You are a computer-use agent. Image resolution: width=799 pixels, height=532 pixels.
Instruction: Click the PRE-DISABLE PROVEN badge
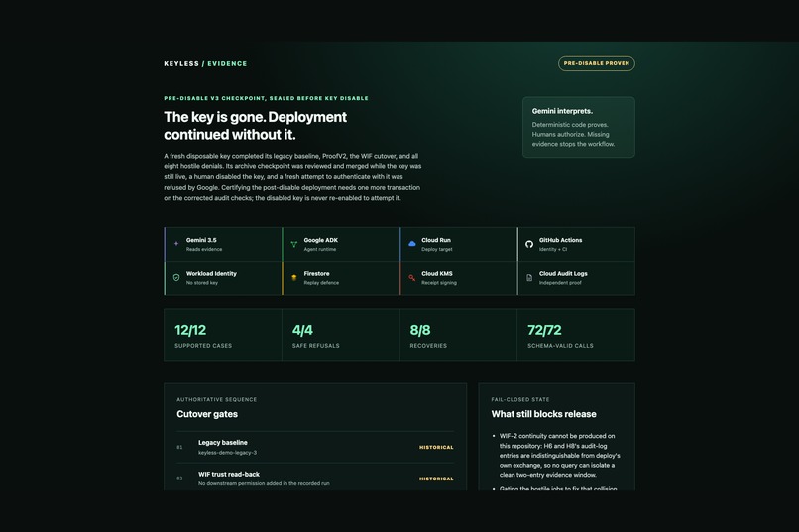pyautogui.click(x=596, y=63)
